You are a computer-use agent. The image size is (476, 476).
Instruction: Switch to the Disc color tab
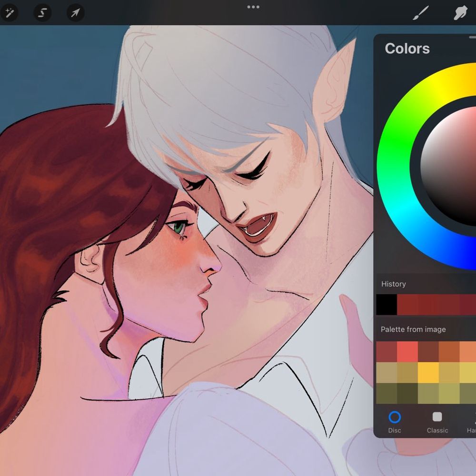(395, 422)
